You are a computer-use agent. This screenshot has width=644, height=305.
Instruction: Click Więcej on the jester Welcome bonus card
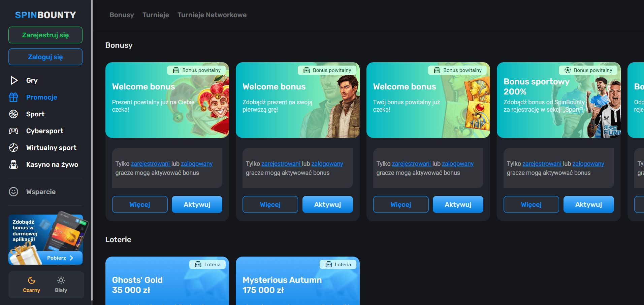point(140,204)
